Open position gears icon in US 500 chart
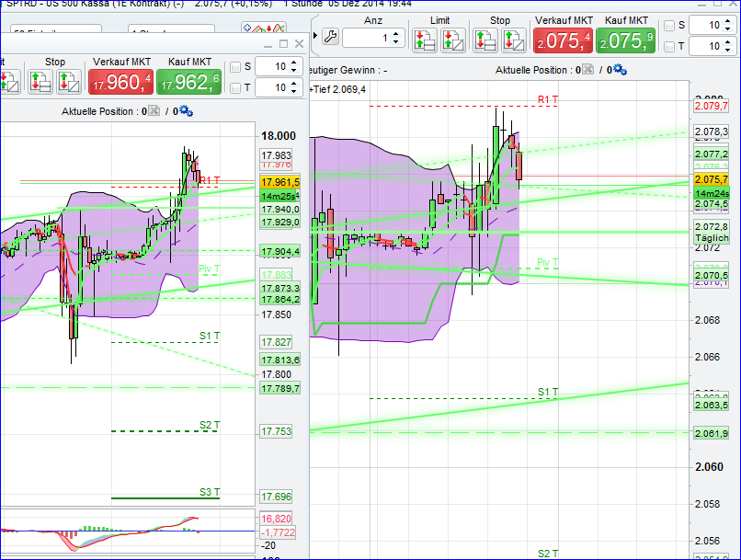Screen dimensions: 741x560 point(620,71)
